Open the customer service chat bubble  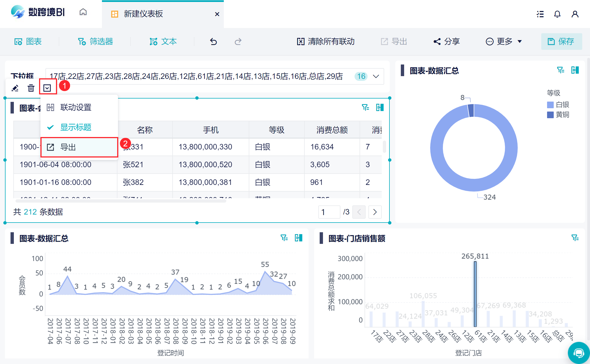pos(578,352)
